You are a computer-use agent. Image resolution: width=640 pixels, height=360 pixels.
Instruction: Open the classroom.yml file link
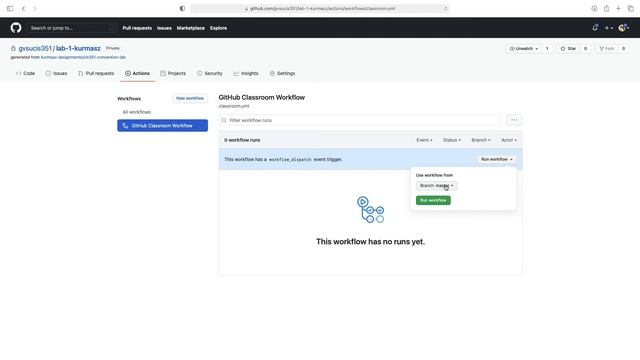coord(234,106)
